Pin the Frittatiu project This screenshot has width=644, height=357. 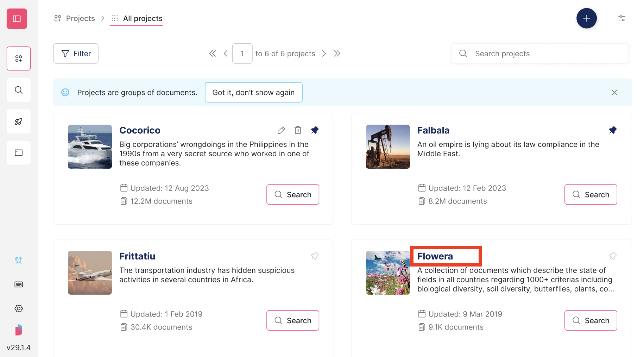(315, 256)
